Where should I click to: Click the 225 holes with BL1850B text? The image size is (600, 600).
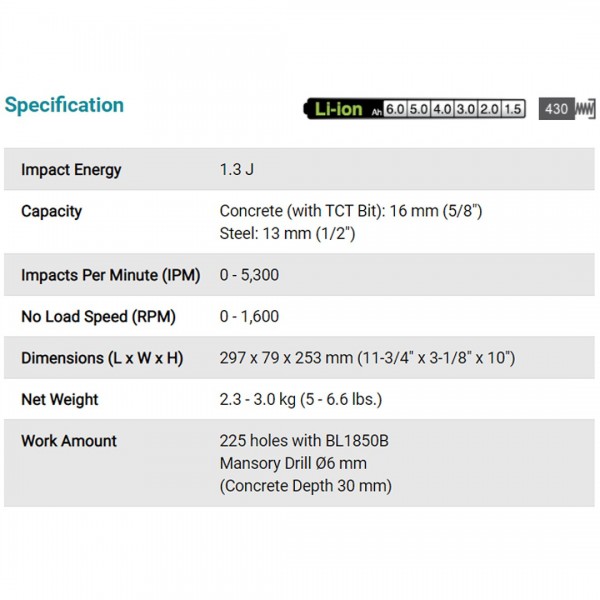click(x=304, y=441)
